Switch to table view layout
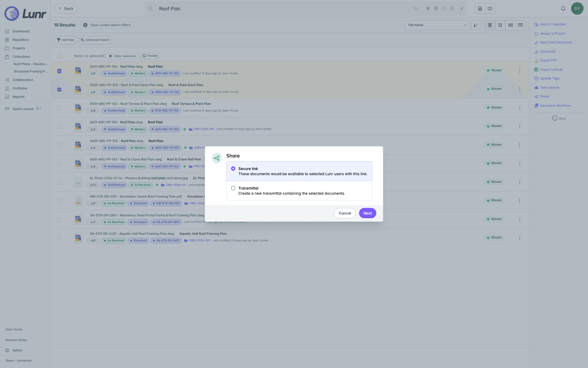The height and width of the screenshot is (368, 588). (x=520, y=25)
